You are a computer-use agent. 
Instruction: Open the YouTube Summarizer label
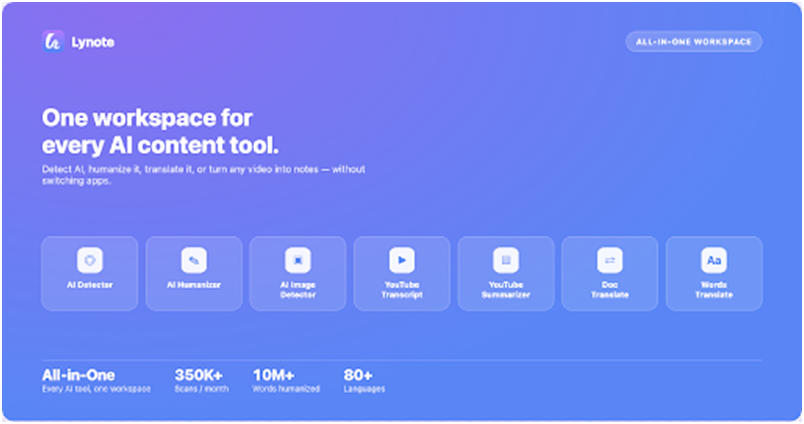pos(506,290)
